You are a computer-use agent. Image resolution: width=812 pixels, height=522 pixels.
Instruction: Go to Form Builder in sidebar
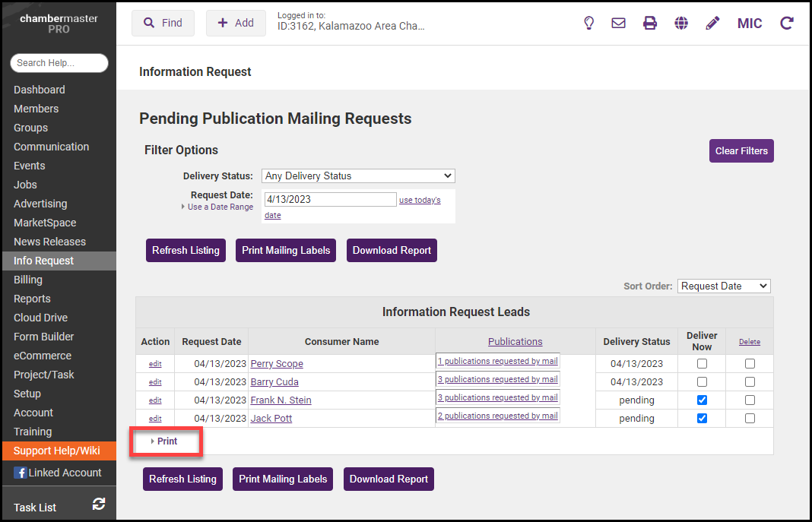[44, 337]
